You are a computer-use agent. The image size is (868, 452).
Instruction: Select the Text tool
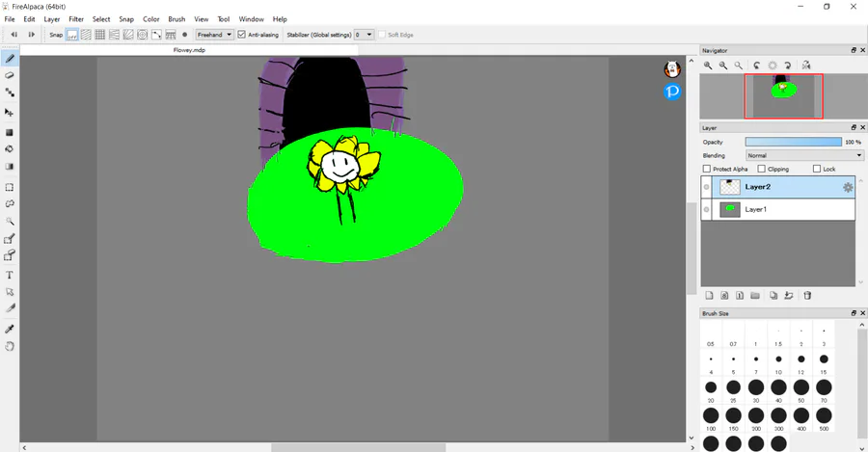coord(10,275)
